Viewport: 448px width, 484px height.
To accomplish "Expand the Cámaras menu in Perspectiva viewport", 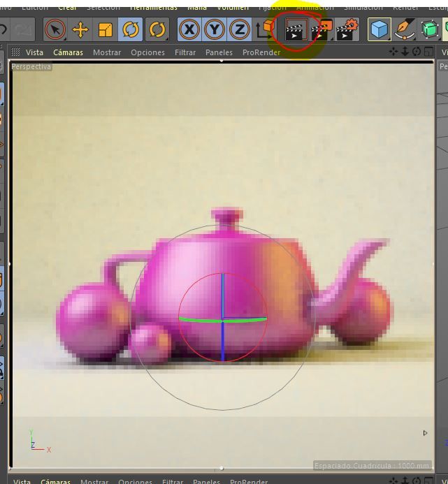I will tap(68, 52).
